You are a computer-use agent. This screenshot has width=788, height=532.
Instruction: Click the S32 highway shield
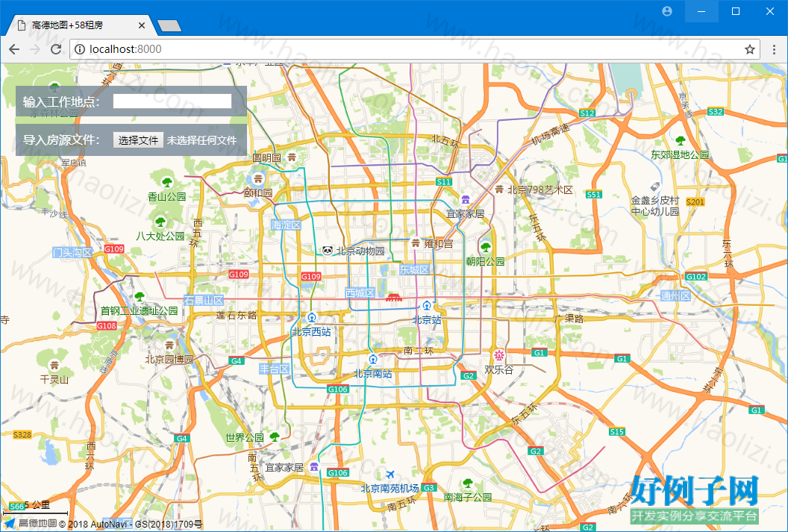715,111
